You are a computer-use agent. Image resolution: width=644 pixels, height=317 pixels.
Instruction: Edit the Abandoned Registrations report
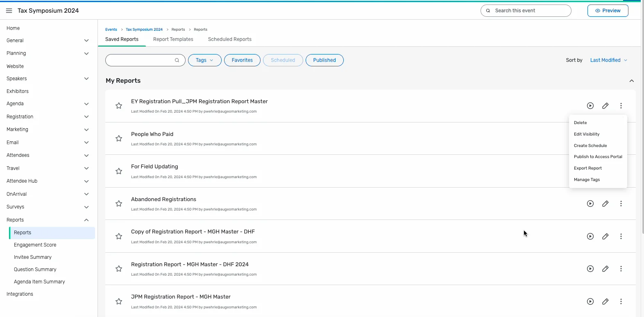tap(605, 204)
